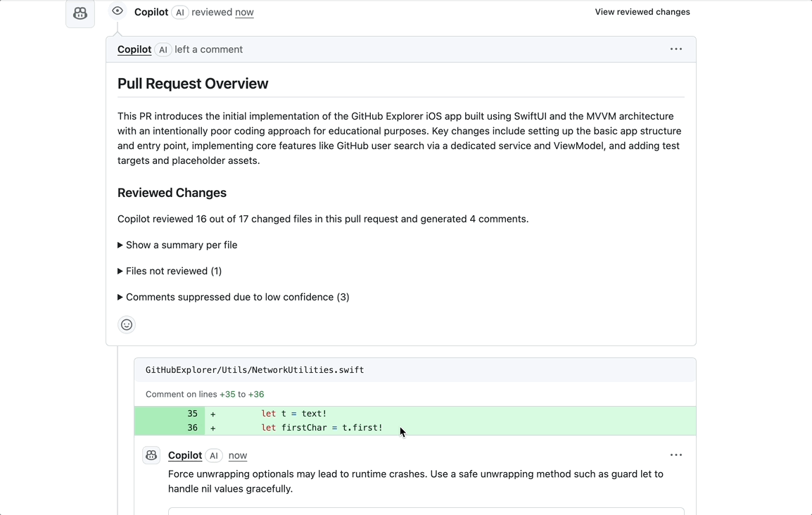
Task: Click the Copilot avatar icon at top left
Action: [80, 13]
